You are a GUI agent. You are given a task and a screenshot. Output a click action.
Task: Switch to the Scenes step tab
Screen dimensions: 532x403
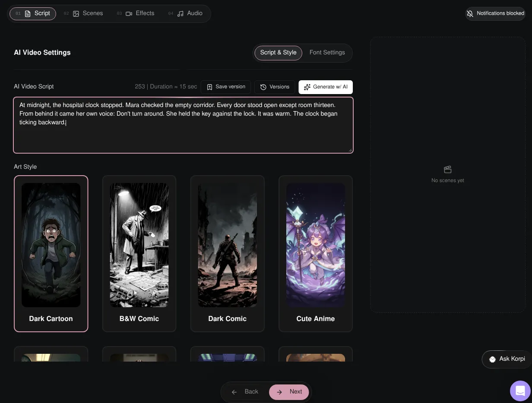83,13
